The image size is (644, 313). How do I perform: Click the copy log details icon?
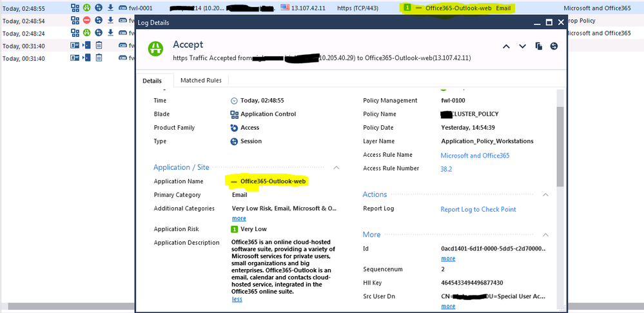pos(538,46)
